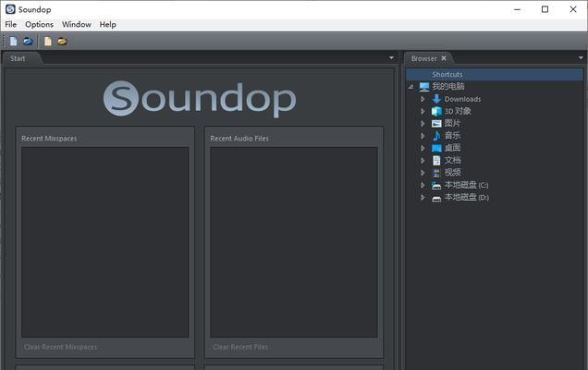Click the Open Mixspace toolbar icon

[62, 41]
